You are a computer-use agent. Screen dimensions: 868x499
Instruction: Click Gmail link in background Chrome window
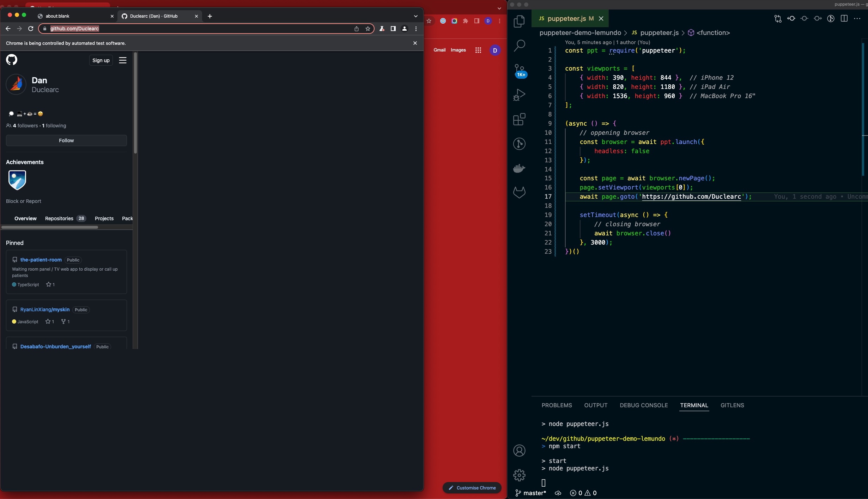439,50
